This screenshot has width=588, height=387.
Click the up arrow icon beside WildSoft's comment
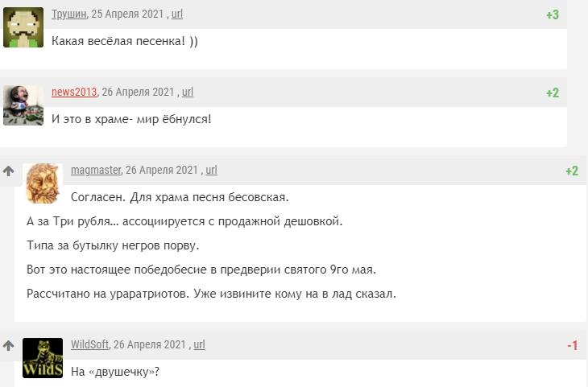click(8, 345)
